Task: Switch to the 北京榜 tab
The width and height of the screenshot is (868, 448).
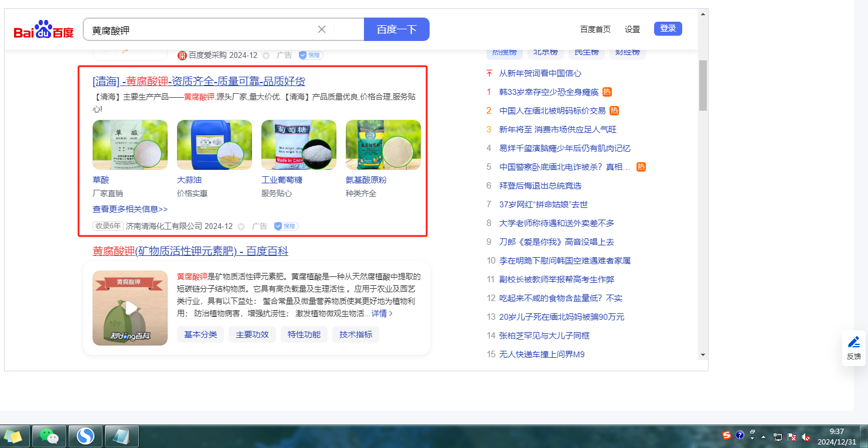Action: coord(545,52)
